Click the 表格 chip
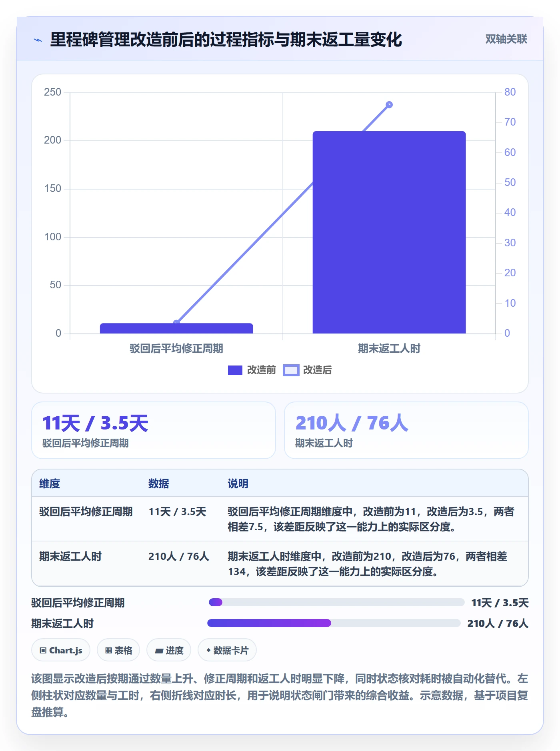The height and width of the screenshot is (751, 560). point(118,650)
